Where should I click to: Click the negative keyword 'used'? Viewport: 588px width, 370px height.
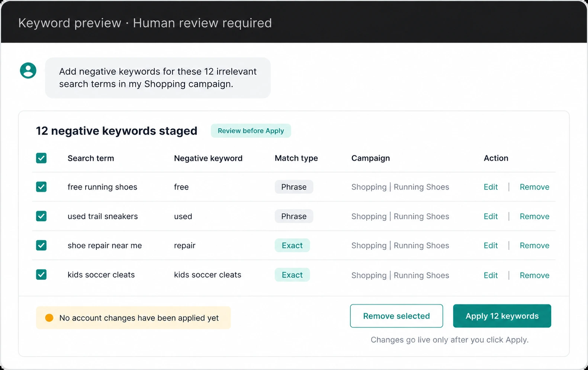coord(183,216)
